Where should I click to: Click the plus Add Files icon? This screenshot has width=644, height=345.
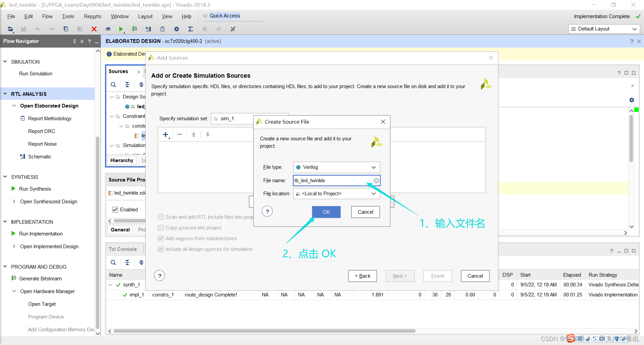click(x=165, y=135)
